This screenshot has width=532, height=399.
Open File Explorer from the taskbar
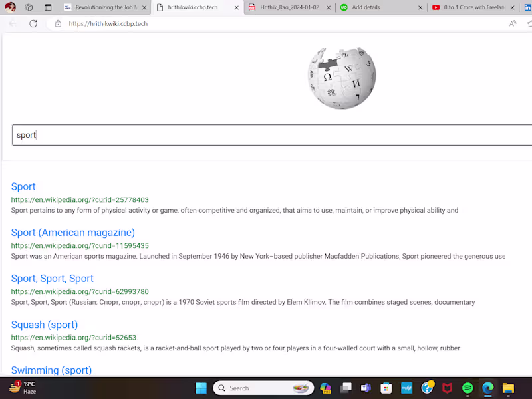[x=508, y=388]
